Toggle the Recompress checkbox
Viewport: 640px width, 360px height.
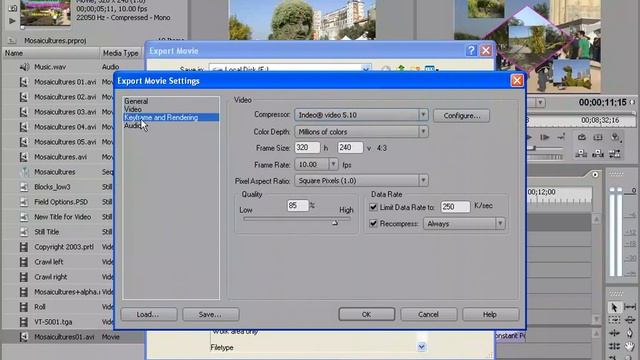(373, 223)
